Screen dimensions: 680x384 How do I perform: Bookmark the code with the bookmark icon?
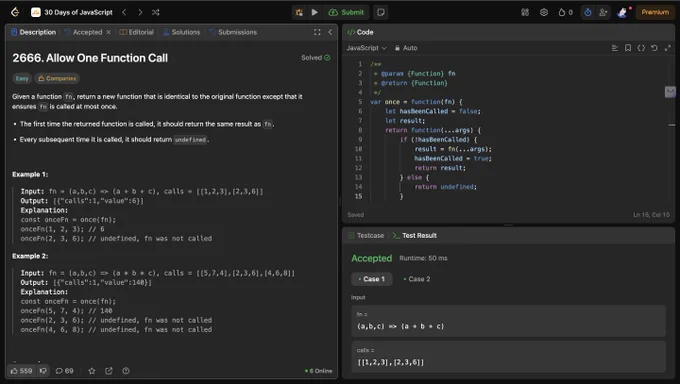click(x=628, y=48)
